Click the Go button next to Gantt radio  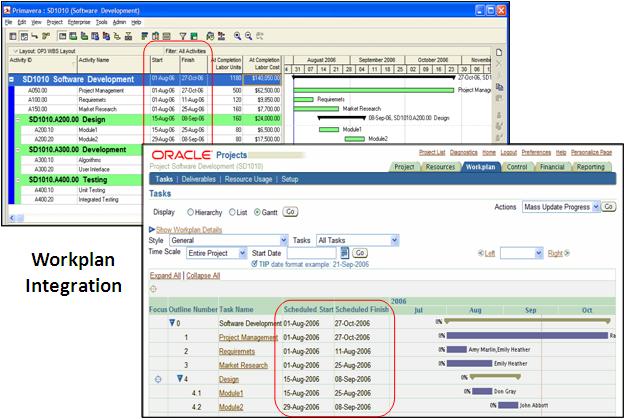[290, 212]
